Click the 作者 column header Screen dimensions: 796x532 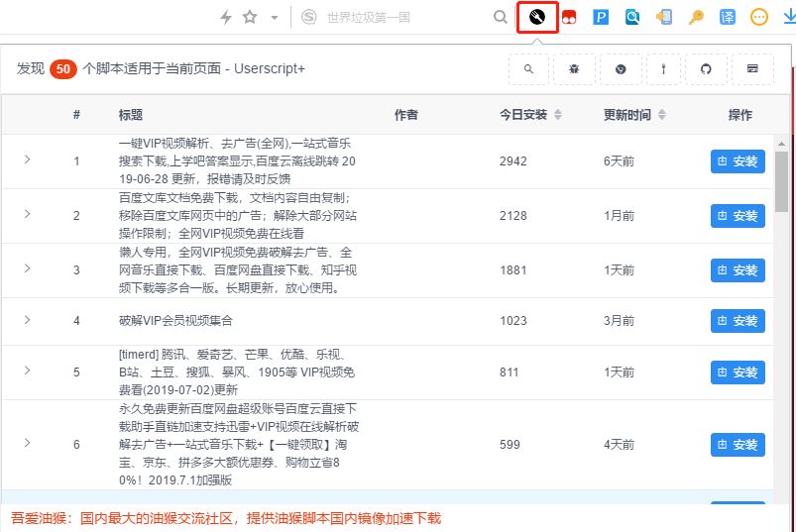tap(406, 115)
